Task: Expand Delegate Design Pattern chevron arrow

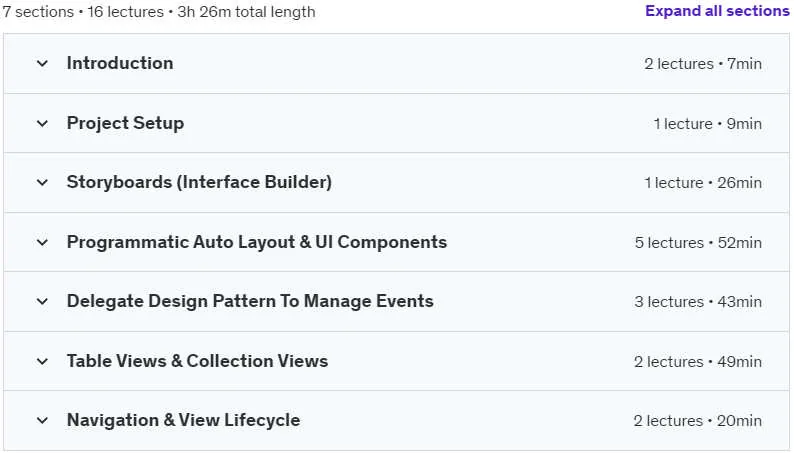Action: pos(43,302)
